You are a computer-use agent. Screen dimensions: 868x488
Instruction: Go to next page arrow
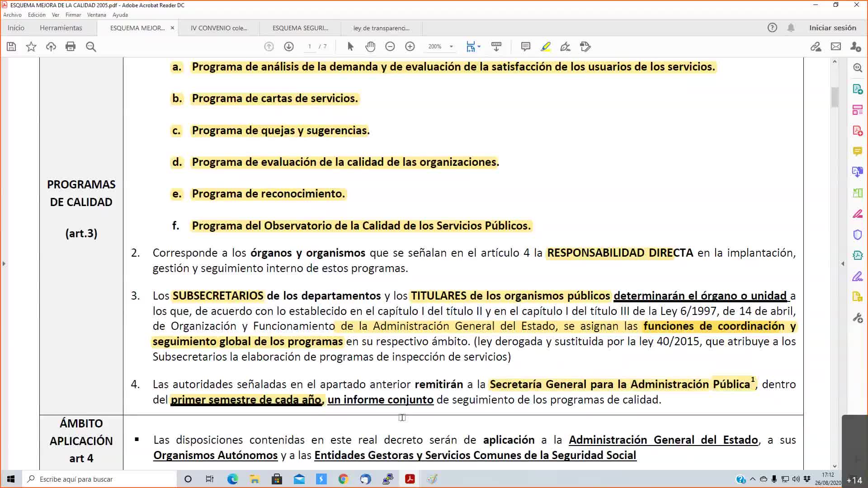(289, 47)
